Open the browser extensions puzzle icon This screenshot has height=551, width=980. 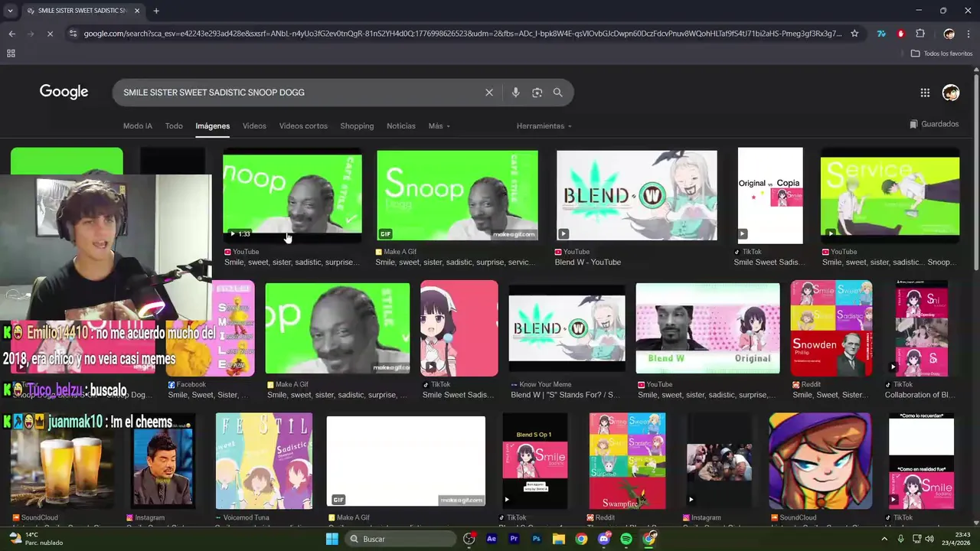click(920, 34)
